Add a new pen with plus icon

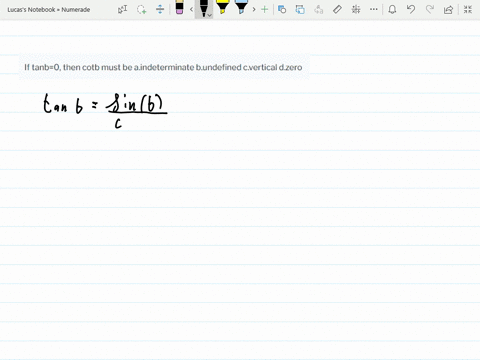[x=265, y=9]
